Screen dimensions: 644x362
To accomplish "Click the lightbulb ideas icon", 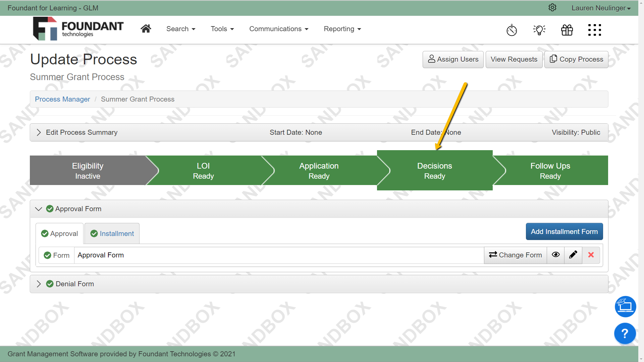I will (539, 30).
